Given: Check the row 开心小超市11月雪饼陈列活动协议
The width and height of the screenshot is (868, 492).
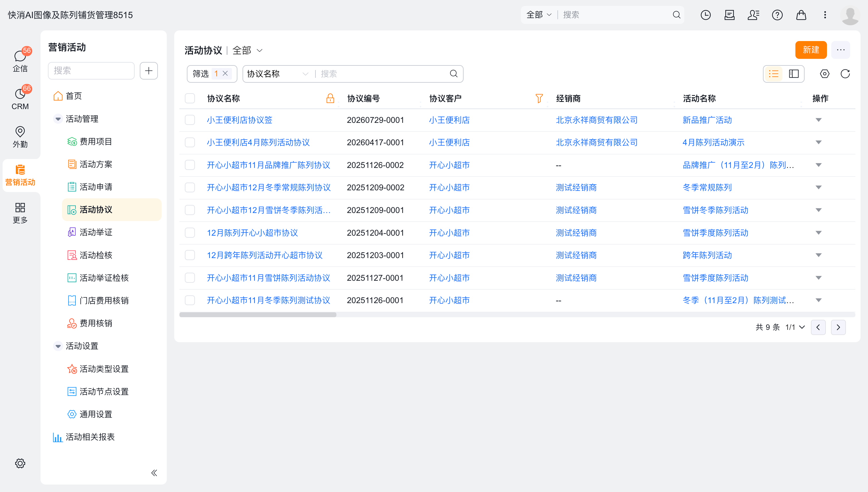Looking at the screenshot, I should [190, 277].
